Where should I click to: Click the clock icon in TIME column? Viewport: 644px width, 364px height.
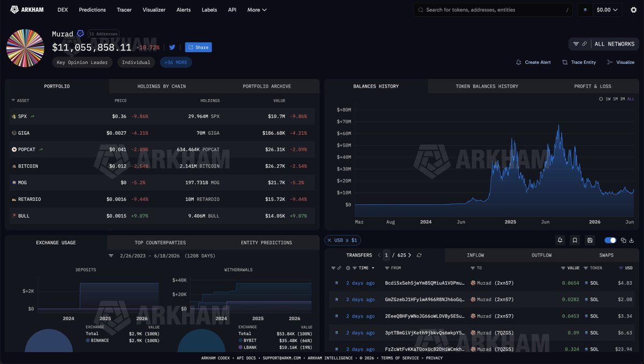pos(348,268)
